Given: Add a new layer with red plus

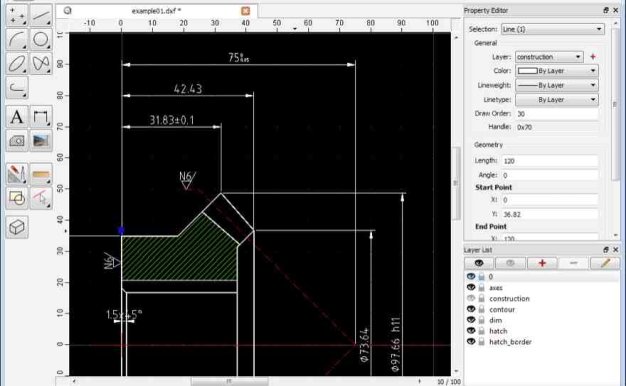Looking at the screenshot, I should coord(542,263).
